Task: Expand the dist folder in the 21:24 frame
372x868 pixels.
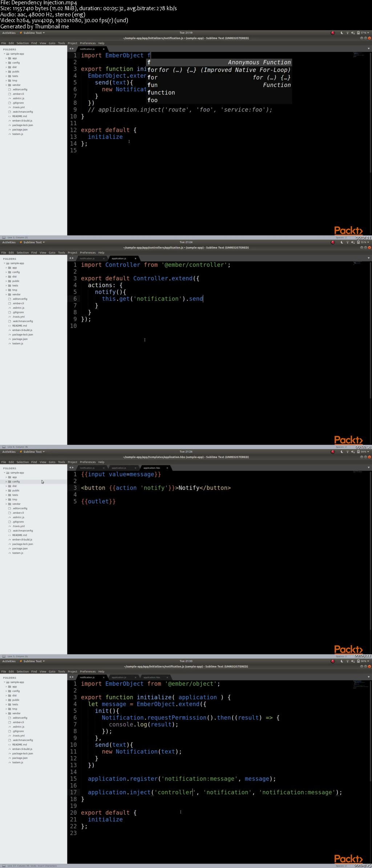Action: coord(6,276)
